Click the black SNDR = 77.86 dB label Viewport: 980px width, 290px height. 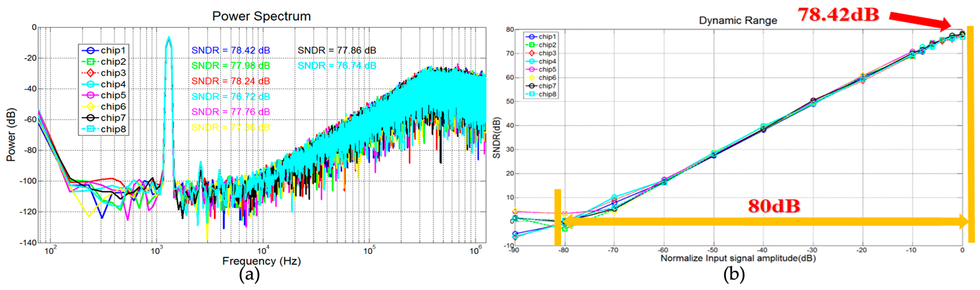[x=337, y=50]
